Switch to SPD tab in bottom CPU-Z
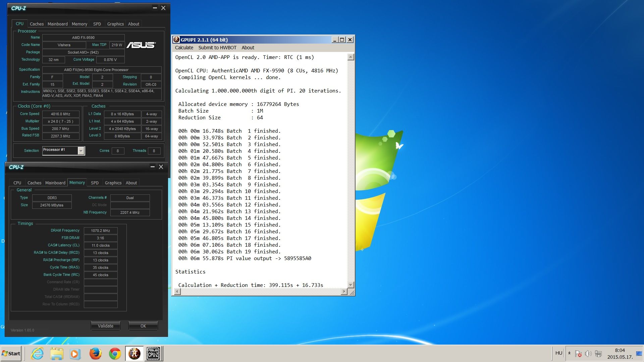 click(95, 183)
